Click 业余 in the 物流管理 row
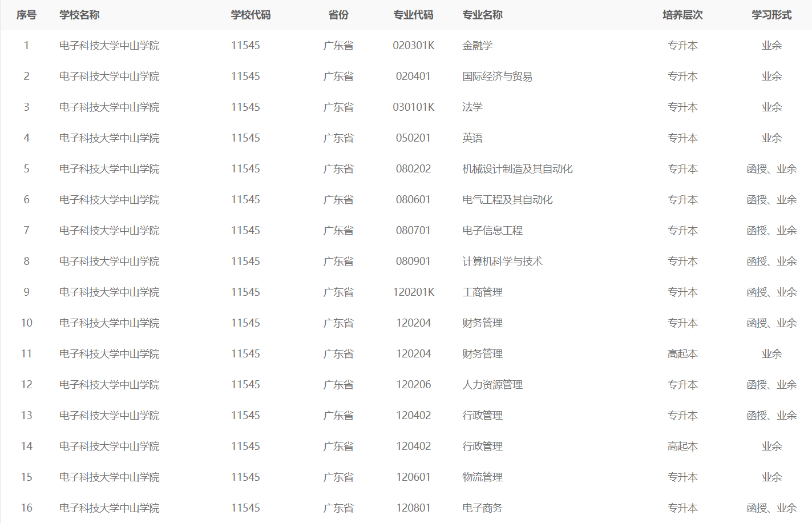This screenshot has width=812, height=523. point(771,477)
